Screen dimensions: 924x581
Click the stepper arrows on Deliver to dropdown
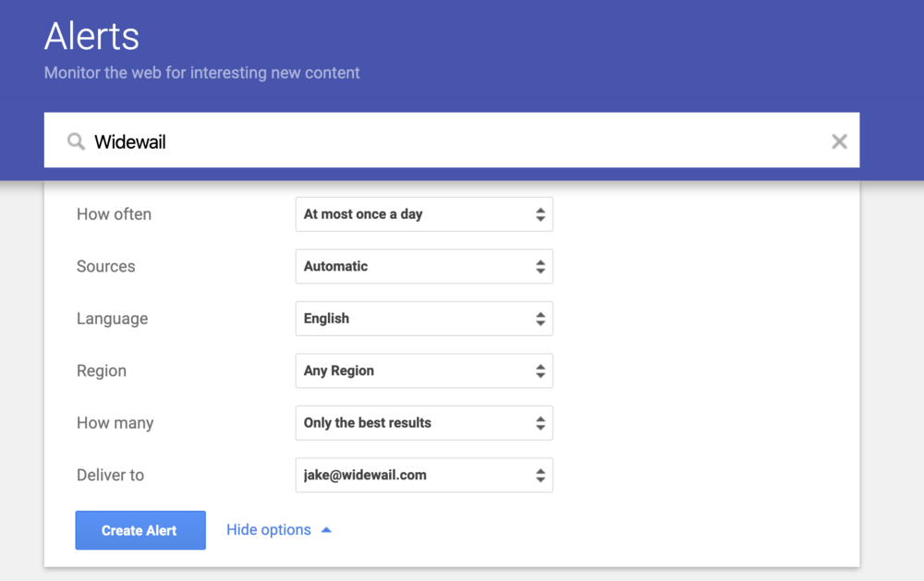[x=541, y=475]
